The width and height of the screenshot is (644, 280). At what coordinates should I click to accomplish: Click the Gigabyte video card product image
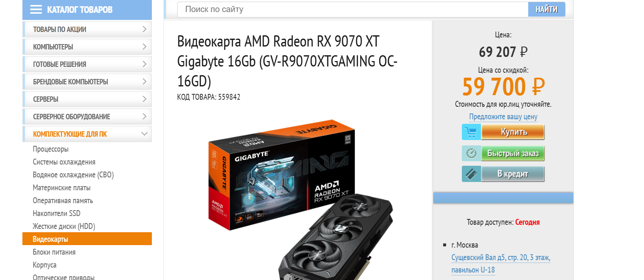click(301, 199)
